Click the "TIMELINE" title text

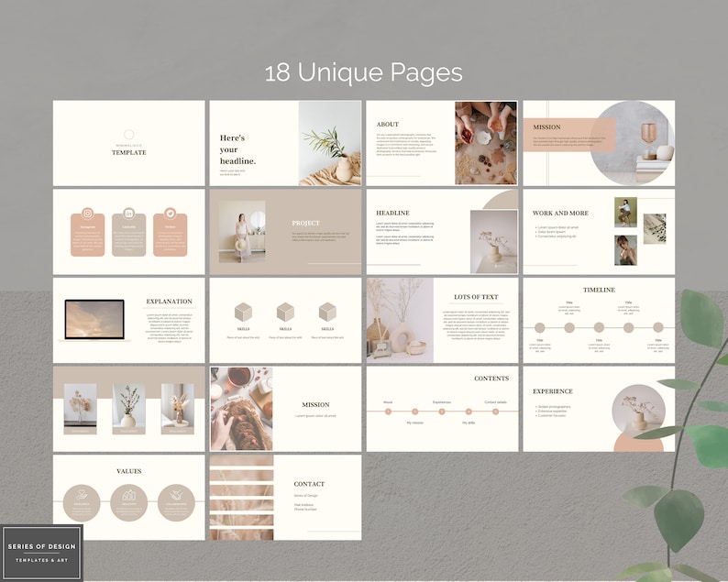click(599, 290)
